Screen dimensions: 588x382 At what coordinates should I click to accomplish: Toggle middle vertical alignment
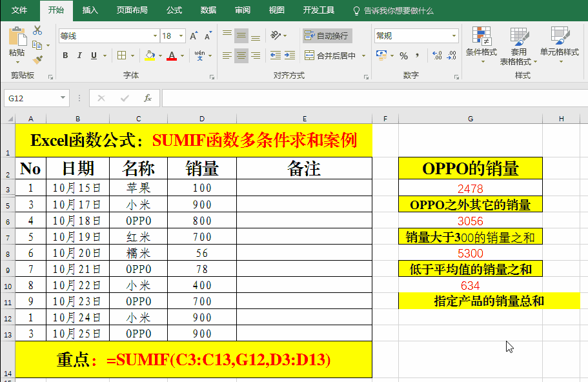coord(241,36)
